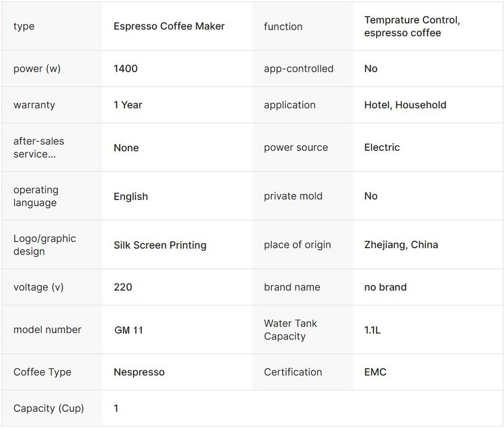
Task: Select the "Silk Screen Printing" value
Action: [x=160, y=245]
